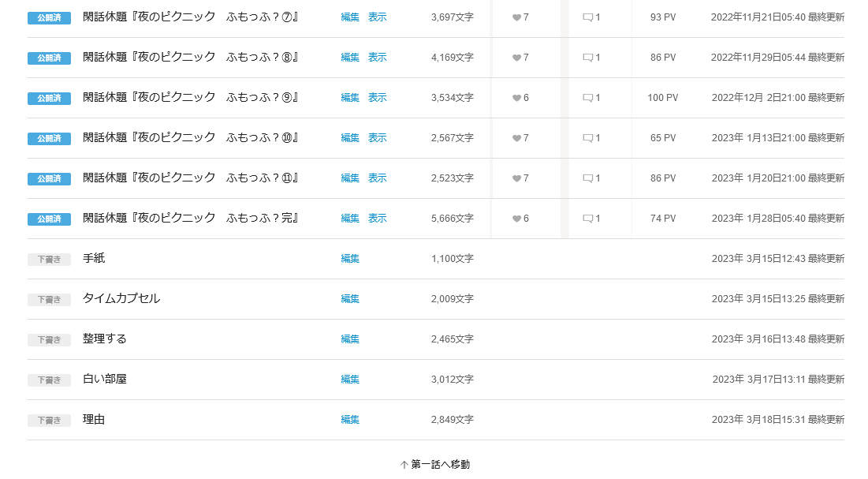Click comment icon for episode ⑩ row
Screen dimensions: 868x479
pyautogui.click(x=587, y=138)
